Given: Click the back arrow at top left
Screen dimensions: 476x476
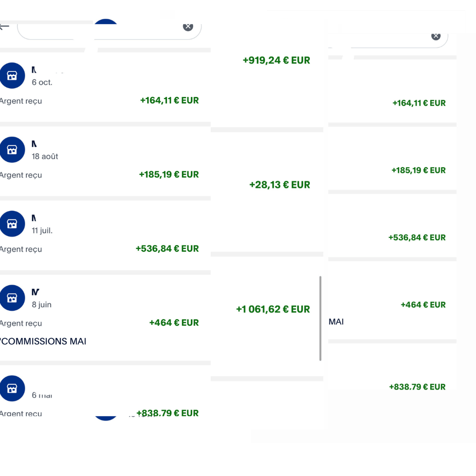Looking at the screenshot, I should (x=4, y=26).
